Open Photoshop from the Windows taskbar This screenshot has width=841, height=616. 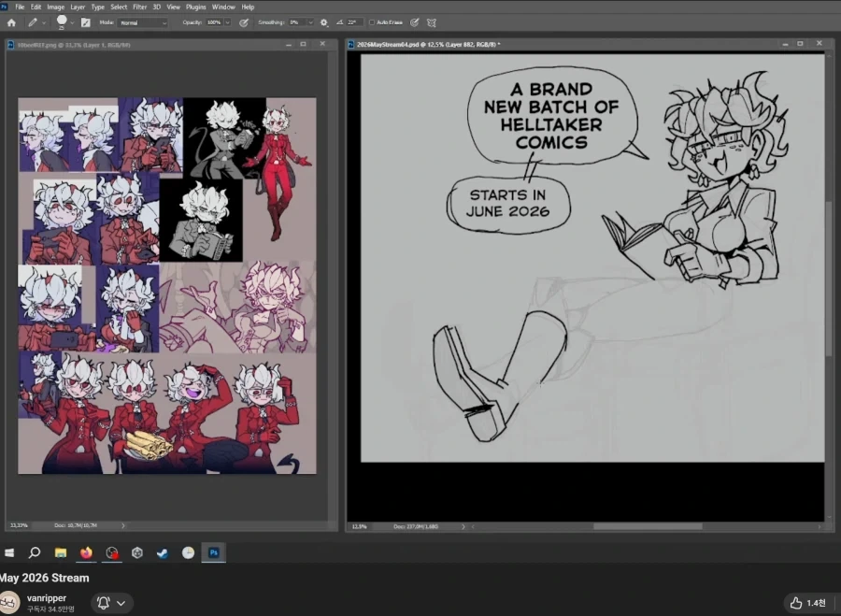[213, 552]
